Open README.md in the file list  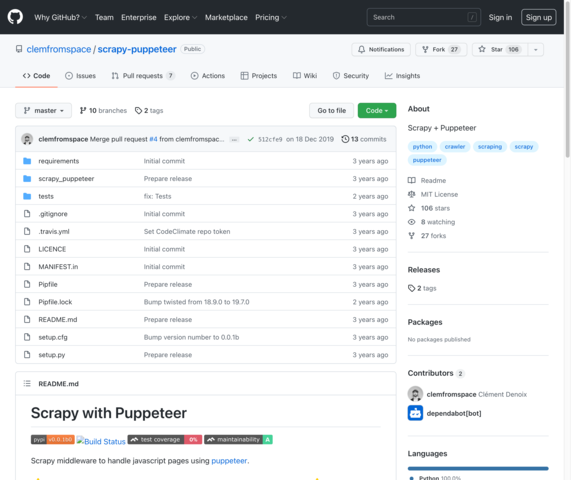point(58,319)
